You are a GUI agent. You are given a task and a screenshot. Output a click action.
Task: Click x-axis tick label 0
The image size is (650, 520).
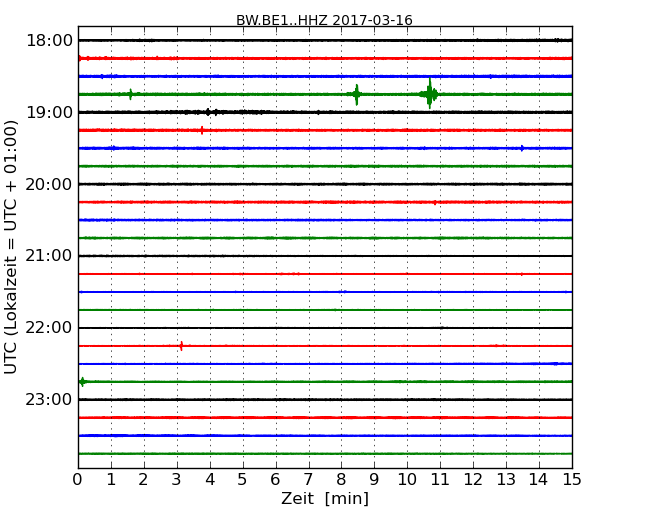[x=78, y=480]
